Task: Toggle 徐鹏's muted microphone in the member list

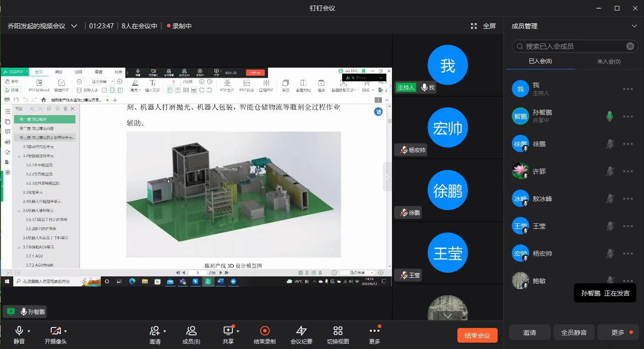Action: [x=610, y=144]
